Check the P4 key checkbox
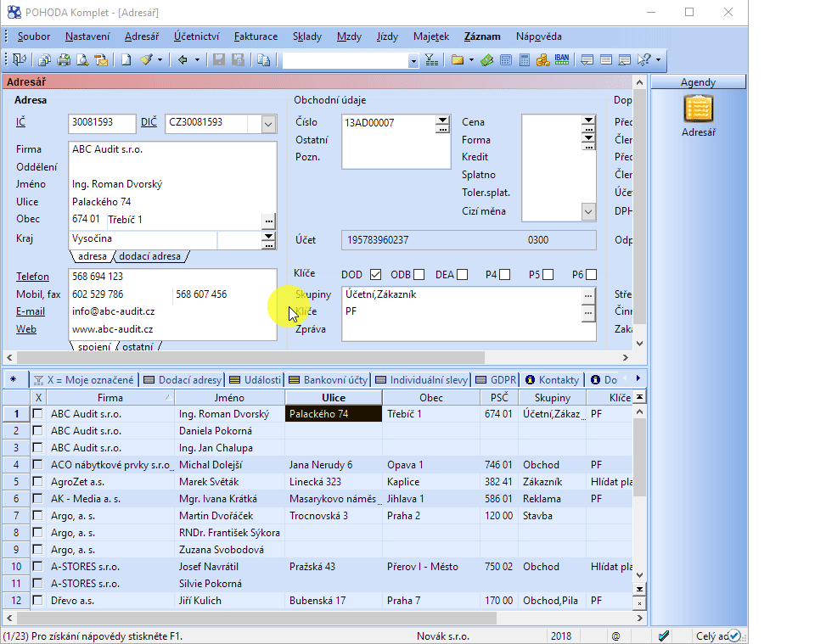This screenshot has width=826, height=644. (x=504, y=274)
